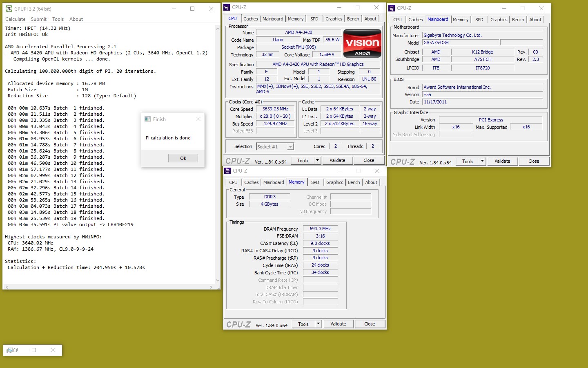
Task: Click the Instructions text field in CPU window
Action: tap(318, 89)
